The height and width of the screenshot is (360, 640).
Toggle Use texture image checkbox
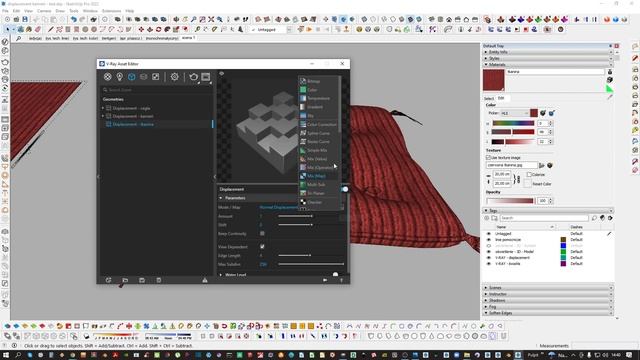[488, 157]
